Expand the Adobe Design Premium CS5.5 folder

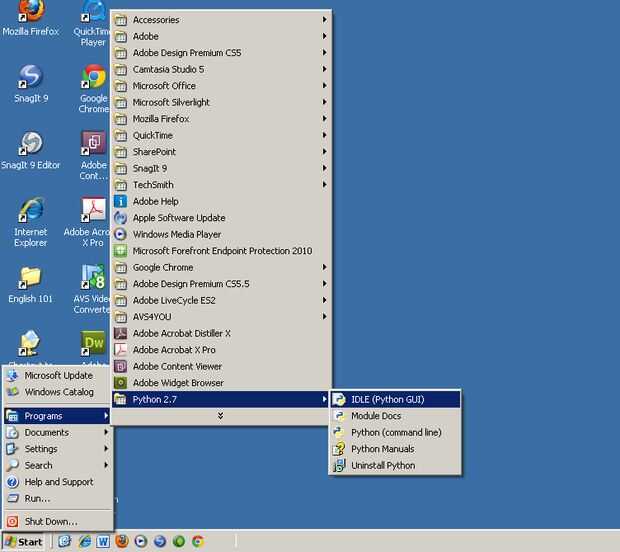(221, 284)
